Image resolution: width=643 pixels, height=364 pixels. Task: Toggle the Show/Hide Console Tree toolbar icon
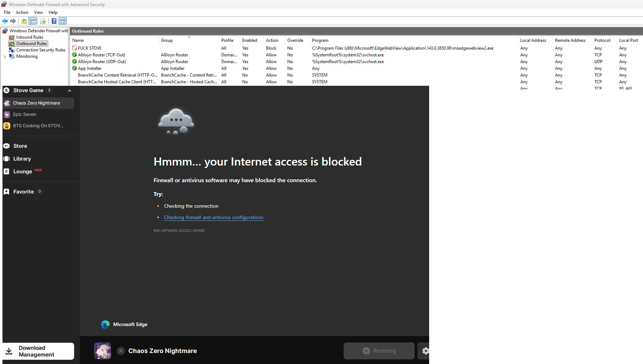pos(33,21)
